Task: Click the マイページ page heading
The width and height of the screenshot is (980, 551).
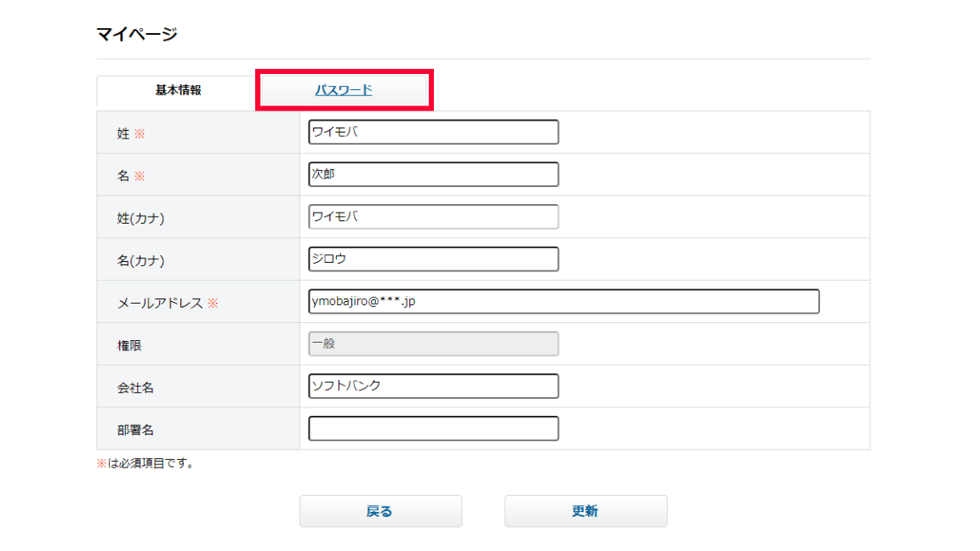Action: pyautogui.click(x=136, y=35)
